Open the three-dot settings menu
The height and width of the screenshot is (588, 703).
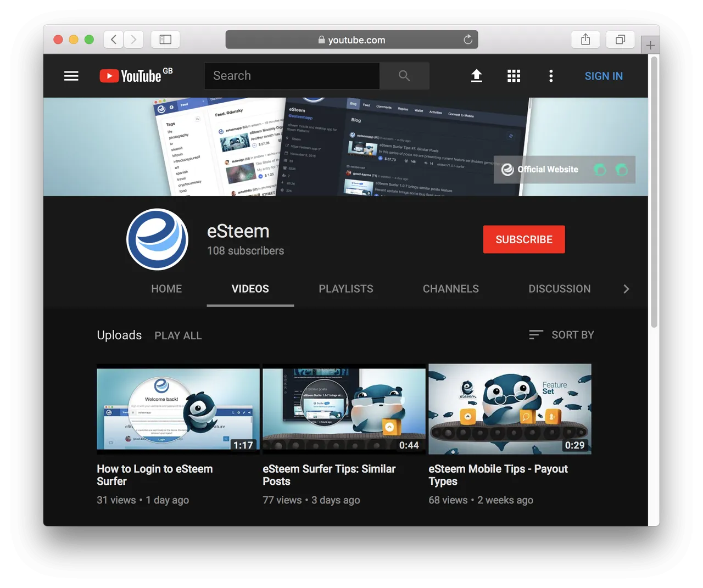click(x=551, y=76)
